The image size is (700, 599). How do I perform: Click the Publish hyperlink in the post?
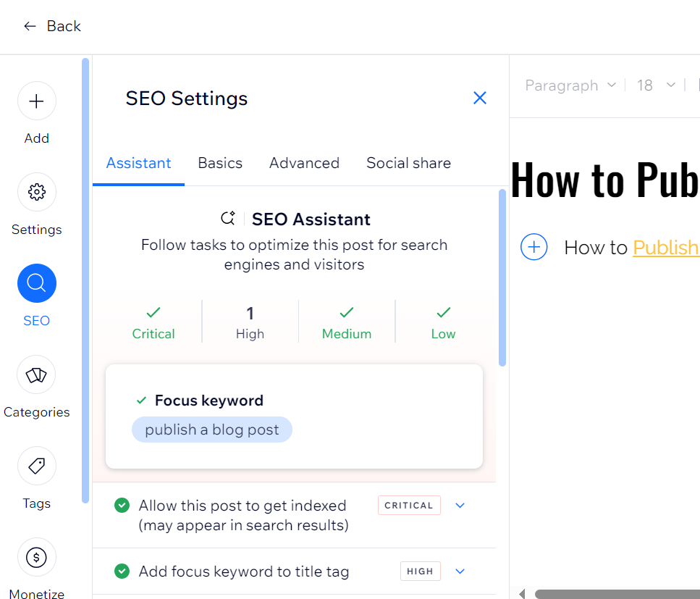pos(666,247)
